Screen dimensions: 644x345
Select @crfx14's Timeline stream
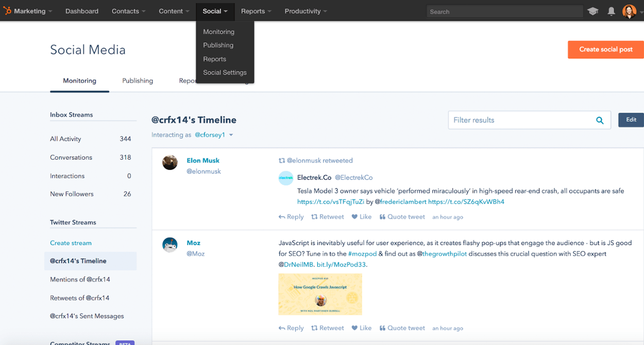(x=91, y=261)
